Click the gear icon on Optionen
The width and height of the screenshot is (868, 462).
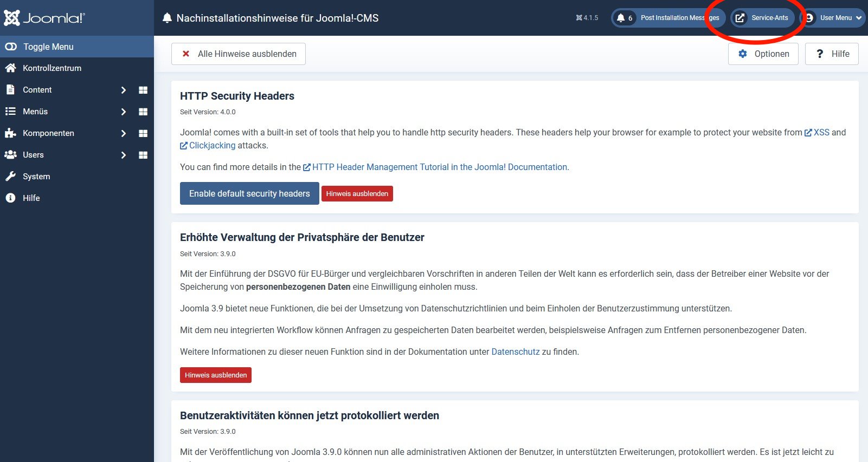(x=743, y=54)
